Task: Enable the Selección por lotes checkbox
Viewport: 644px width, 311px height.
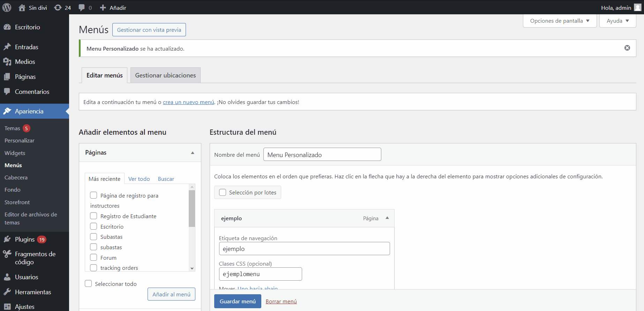Action: [x=223, y=192]
